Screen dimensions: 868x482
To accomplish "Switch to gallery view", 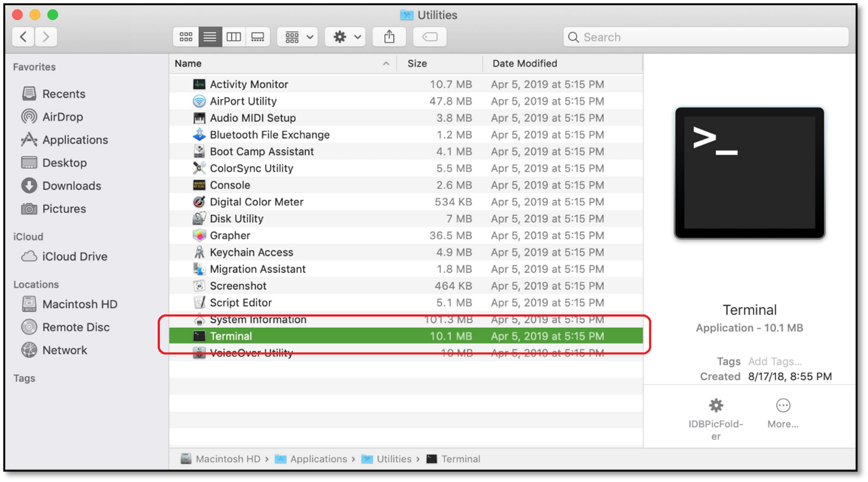I will pyautogui.click(x=258, y=37).
